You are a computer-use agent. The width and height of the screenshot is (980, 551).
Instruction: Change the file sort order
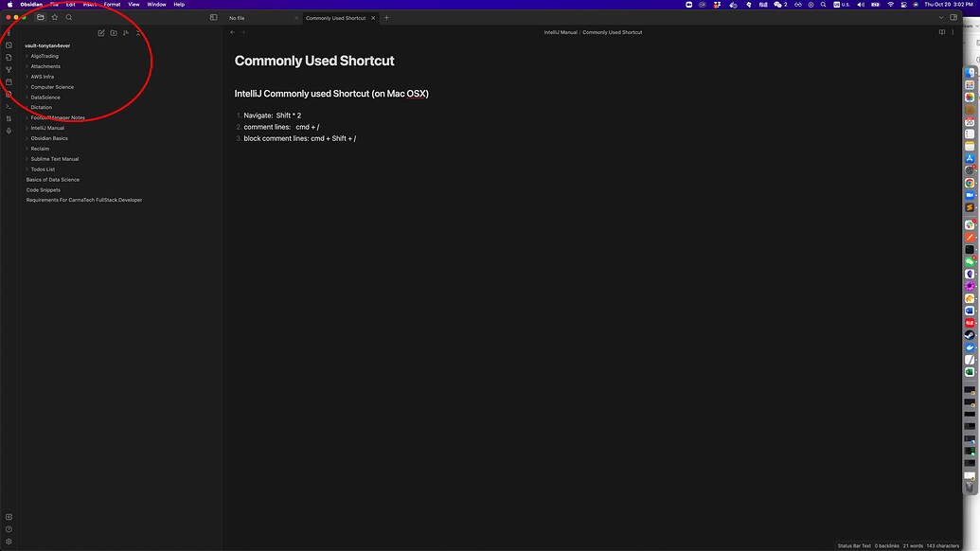click(126, 32)
